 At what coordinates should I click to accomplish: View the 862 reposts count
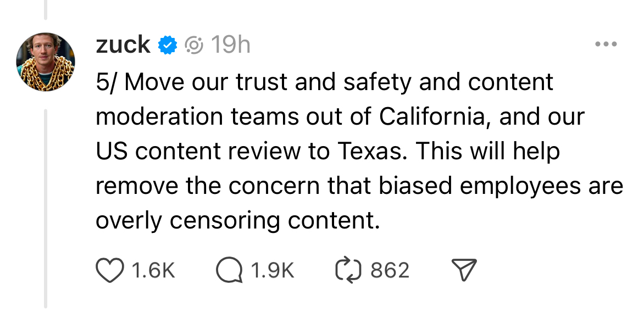click(390, 270)
